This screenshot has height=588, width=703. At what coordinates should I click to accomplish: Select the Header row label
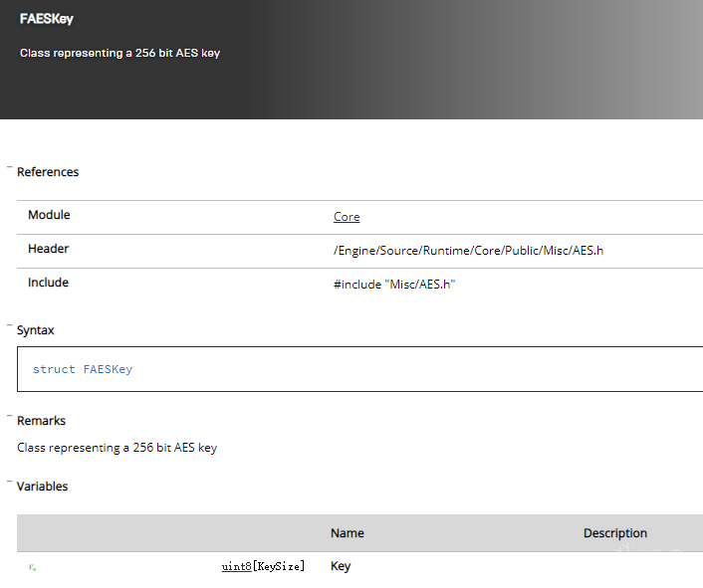[48, 249]
